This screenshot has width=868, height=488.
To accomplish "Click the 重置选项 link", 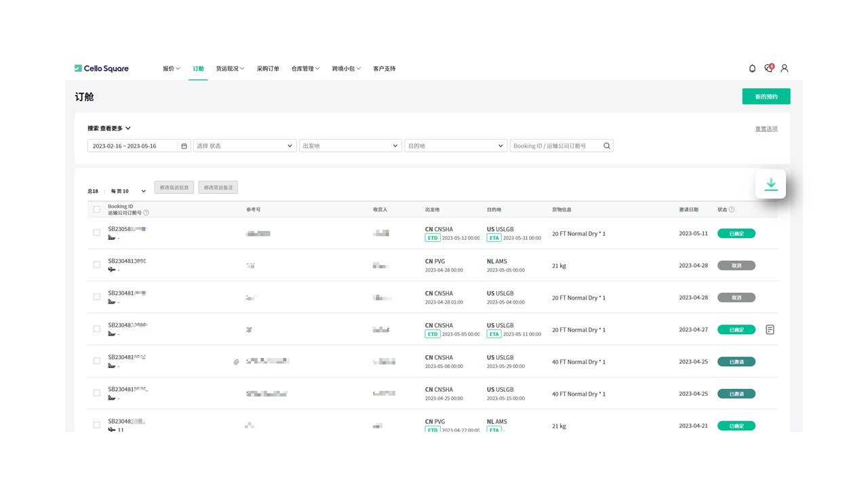I will coord(766,129).
